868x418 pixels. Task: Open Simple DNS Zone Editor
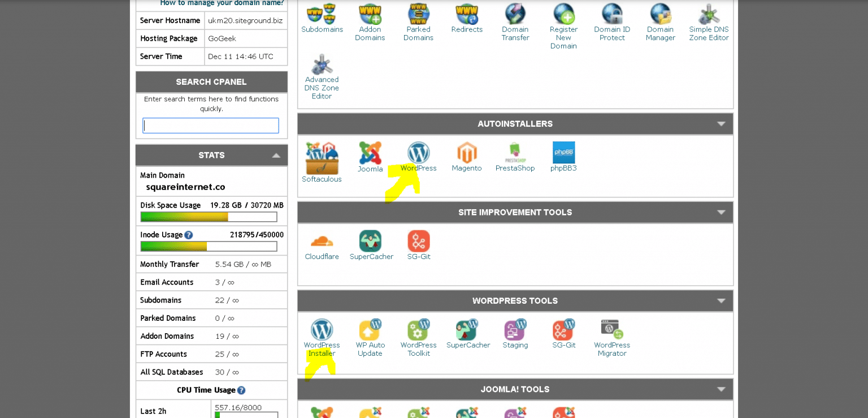click(709, 23)
